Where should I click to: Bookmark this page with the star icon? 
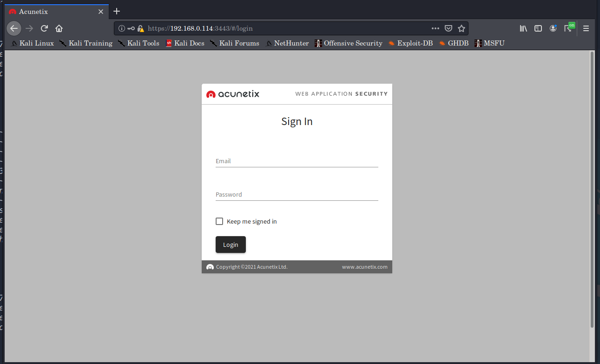click(462, 28)
